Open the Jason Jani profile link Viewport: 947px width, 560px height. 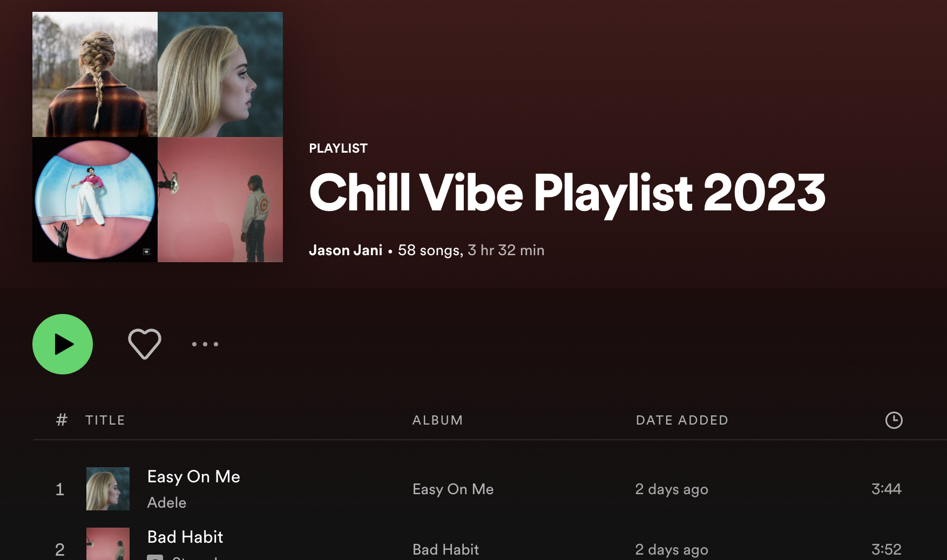point(346,250)
